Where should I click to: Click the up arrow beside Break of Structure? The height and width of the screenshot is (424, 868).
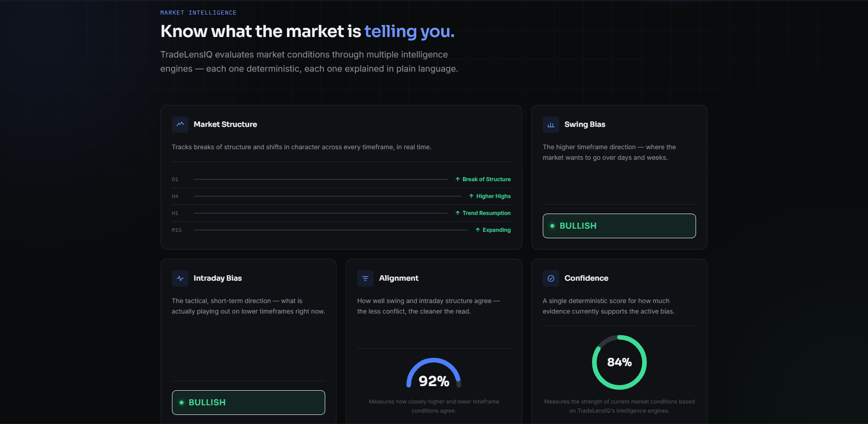(457, 179)
